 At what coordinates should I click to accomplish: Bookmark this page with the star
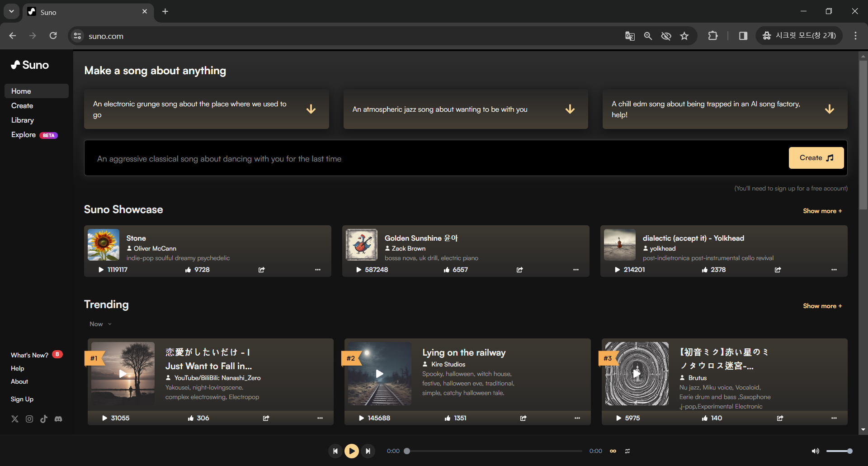[684, 36]
